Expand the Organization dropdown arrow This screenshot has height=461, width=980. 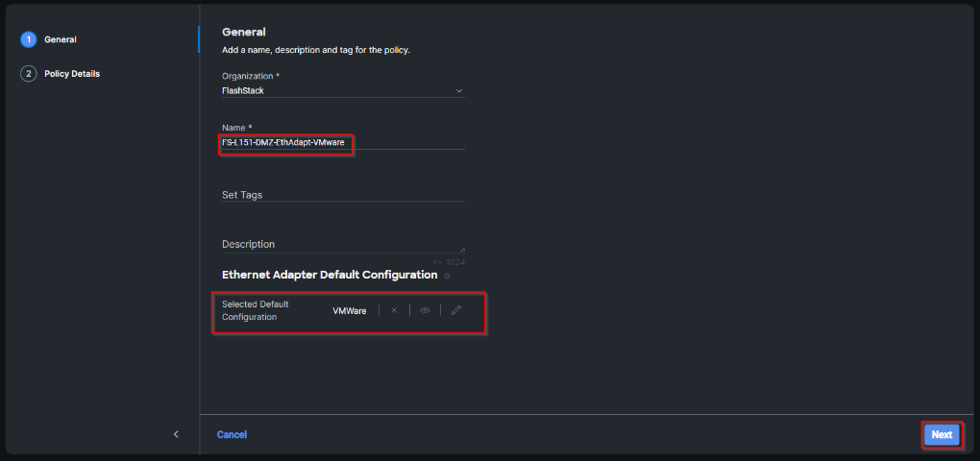coord(458,91)
